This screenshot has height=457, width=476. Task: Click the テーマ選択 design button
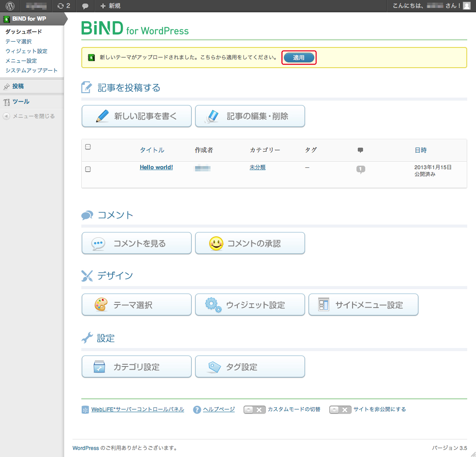[137, 305]
